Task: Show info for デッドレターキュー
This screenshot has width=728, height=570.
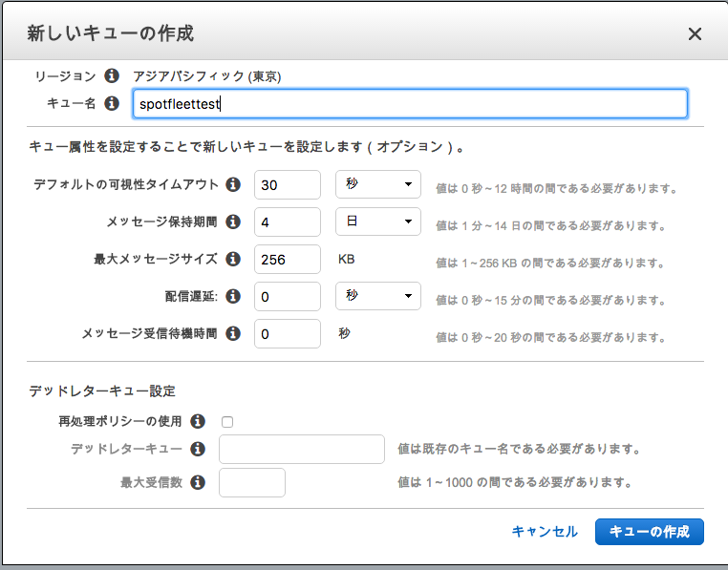Action: click(x=198, y=449)
